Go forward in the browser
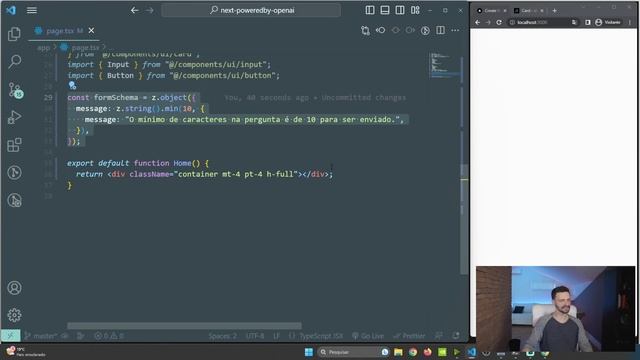This screenshot has width=640, height=360. coord(488,22)
